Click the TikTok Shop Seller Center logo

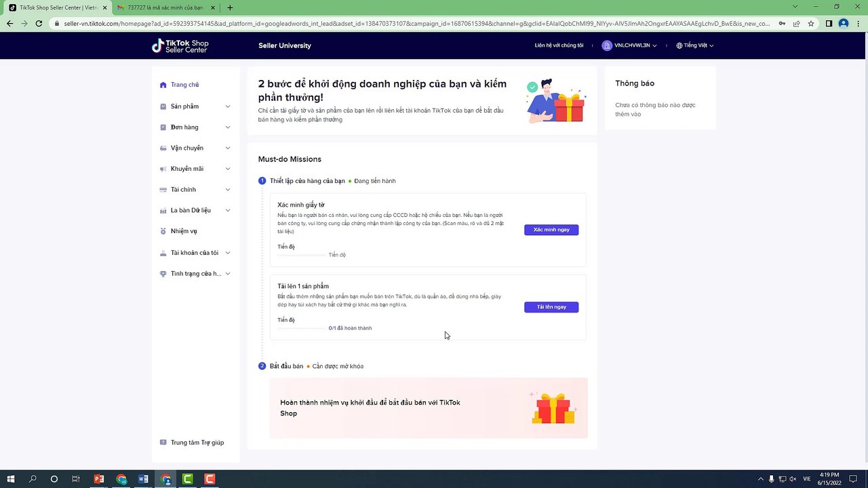tap(180, 45)
